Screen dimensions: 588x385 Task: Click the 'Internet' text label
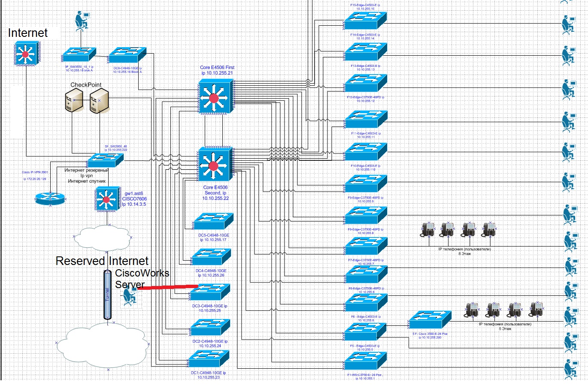[x=28, y=33]
